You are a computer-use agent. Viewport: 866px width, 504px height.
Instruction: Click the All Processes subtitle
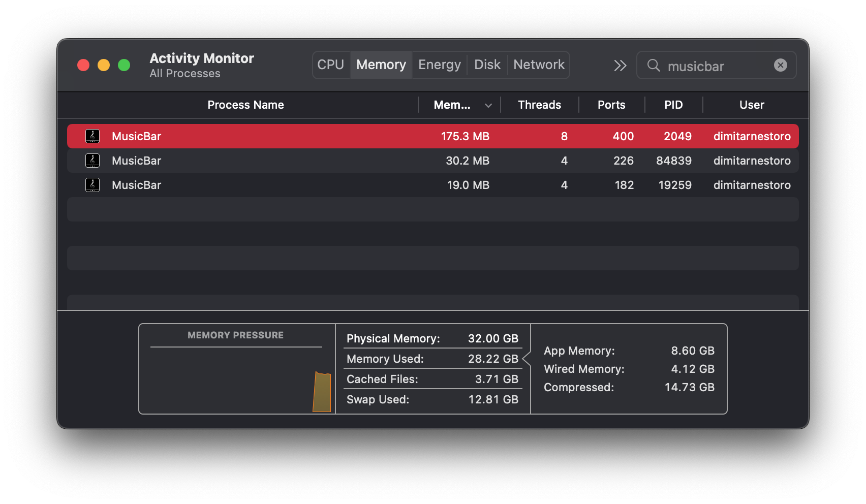[185, 74]
